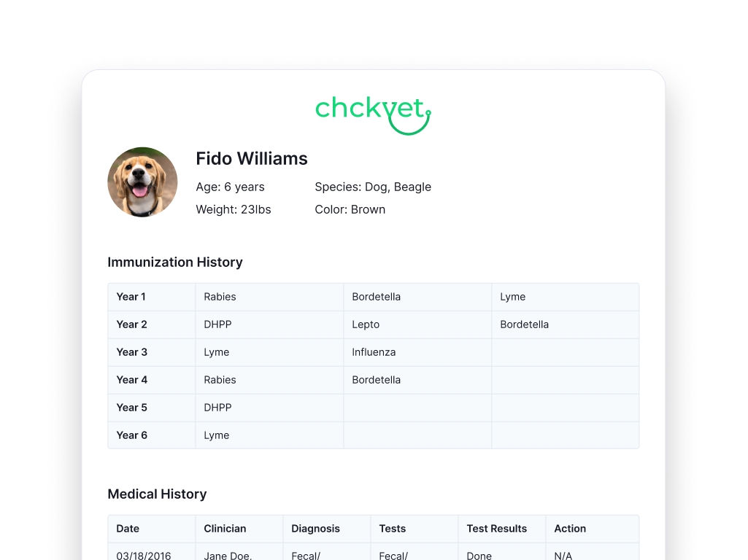748x560 pixels.
Task: Click the chckvet logo
Action: pos(373,114)
